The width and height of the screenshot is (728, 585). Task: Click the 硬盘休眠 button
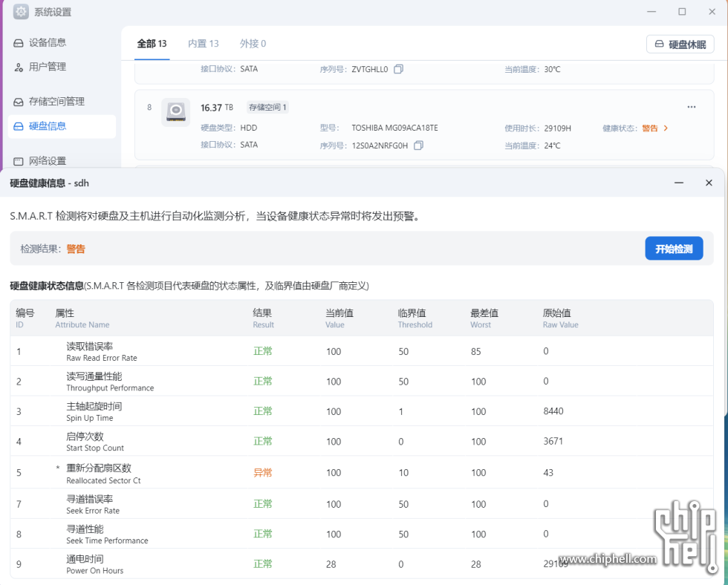(680, 45)
